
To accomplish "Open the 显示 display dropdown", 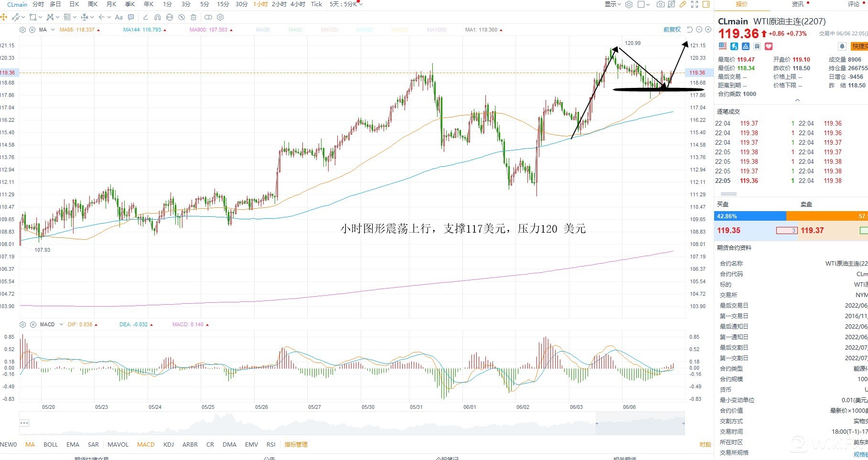I will coord(613,4).
